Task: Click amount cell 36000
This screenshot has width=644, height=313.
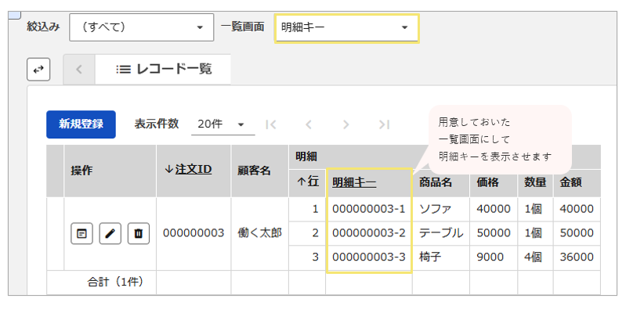Action: pyautogui.click(x=577, y=257)
